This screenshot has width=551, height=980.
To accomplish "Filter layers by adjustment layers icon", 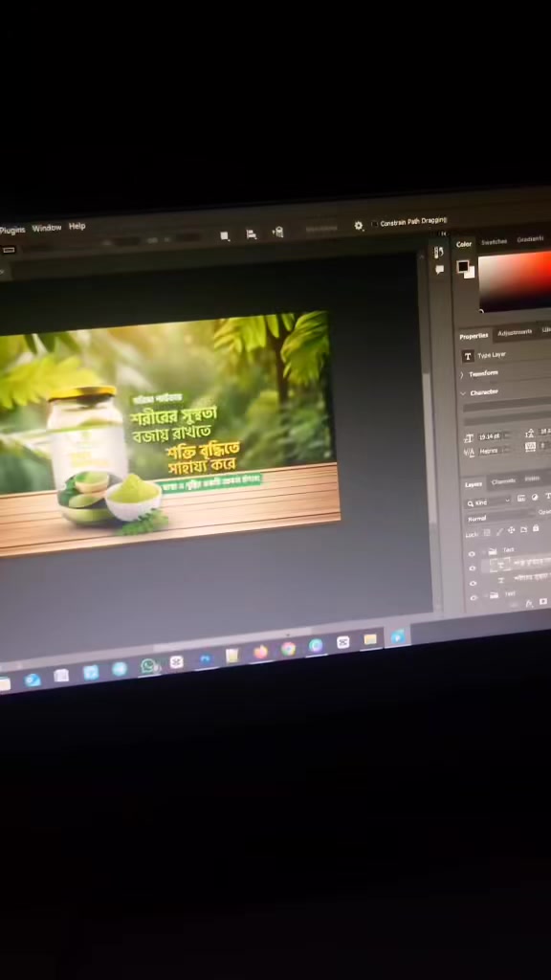I will pyautogui.click(x=535, y=498).
